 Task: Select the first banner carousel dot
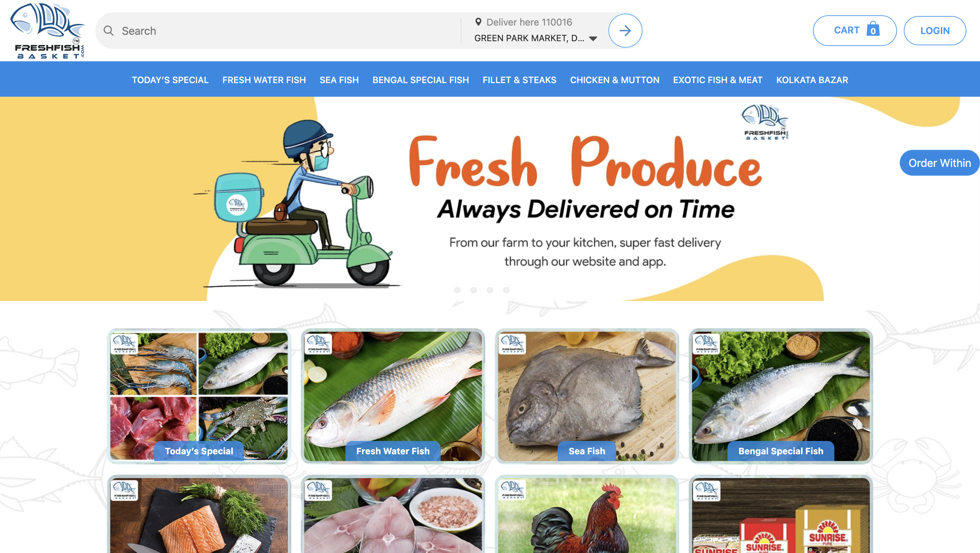(457, 290)
